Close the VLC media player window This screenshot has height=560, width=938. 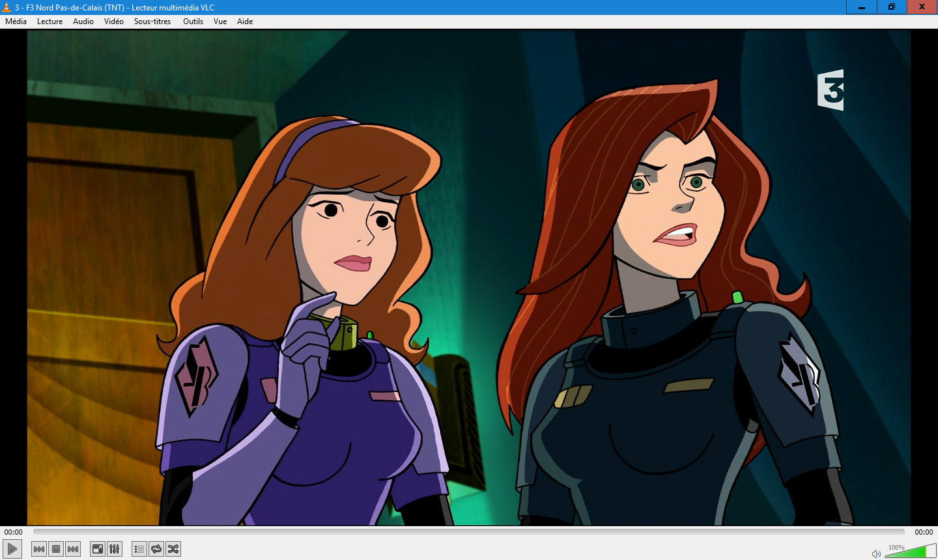[x=922, y=7]
